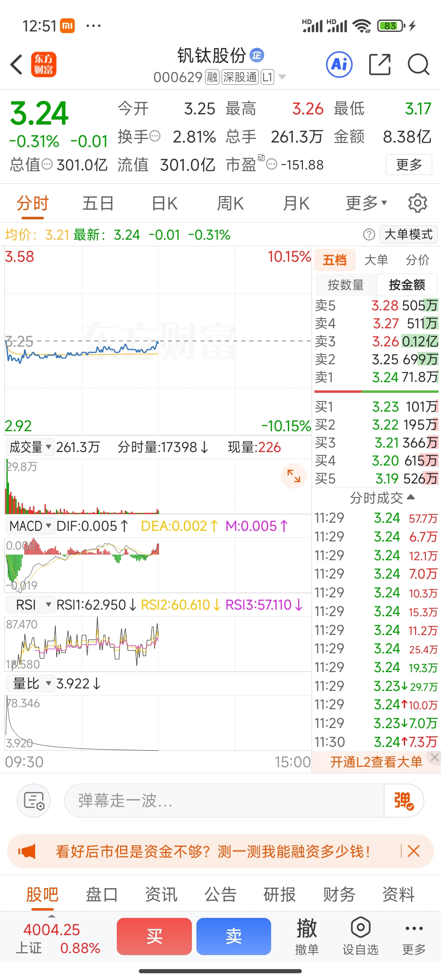Tap info icon beside 市盈

[x=272, y=165]
